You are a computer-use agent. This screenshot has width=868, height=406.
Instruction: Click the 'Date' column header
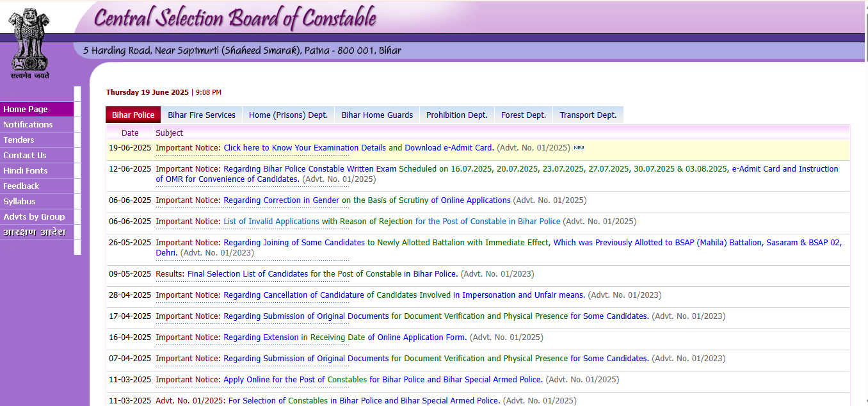130,133
